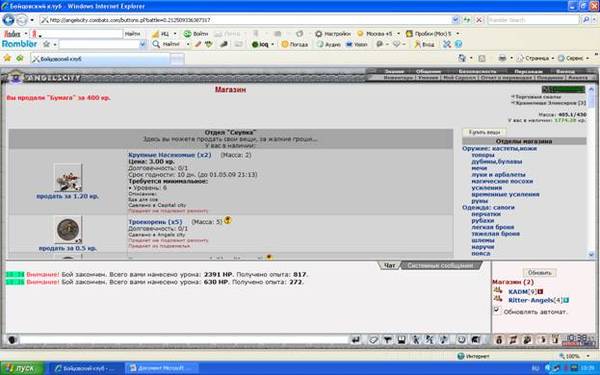Click the private message icon beside KADM
600x375 pixels.
(x=498, y=290)
